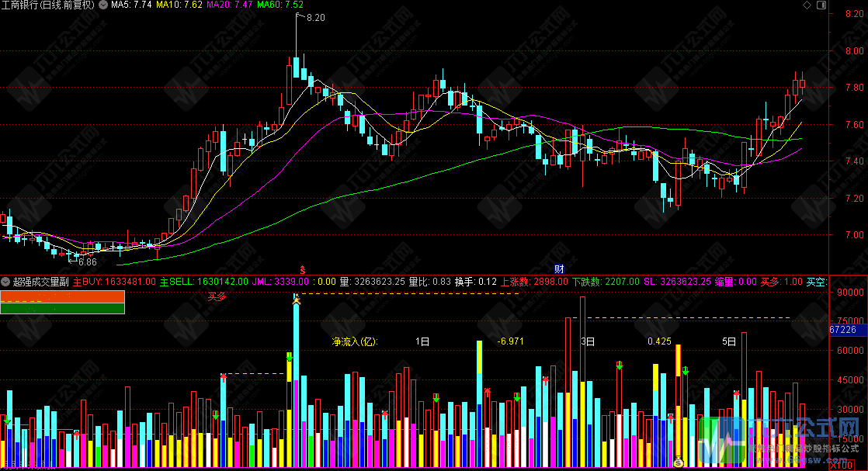Click the 换手: 0.12 value
Viewport: 868px width, 471px height.
click(476, 282)
